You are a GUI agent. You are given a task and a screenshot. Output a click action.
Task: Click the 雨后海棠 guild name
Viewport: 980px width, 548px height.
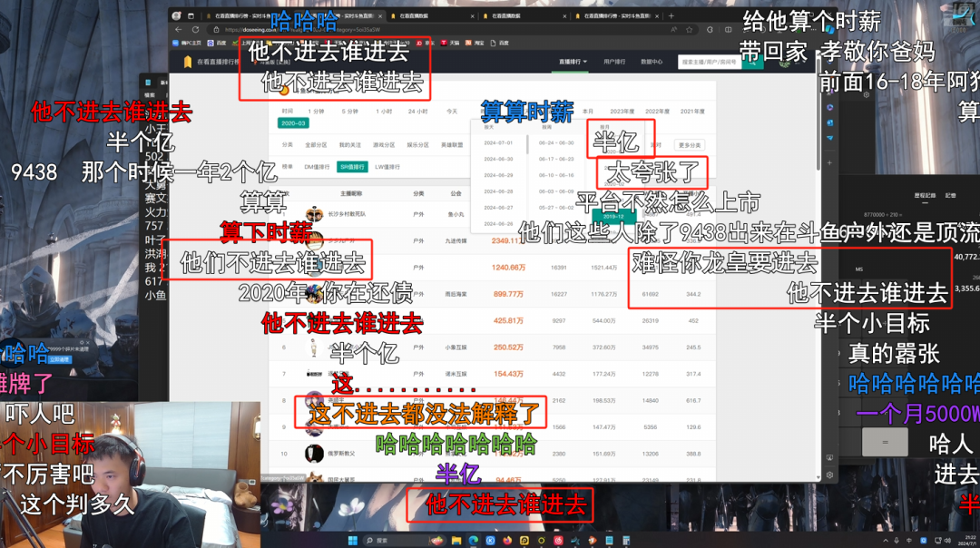click(456, 294)
